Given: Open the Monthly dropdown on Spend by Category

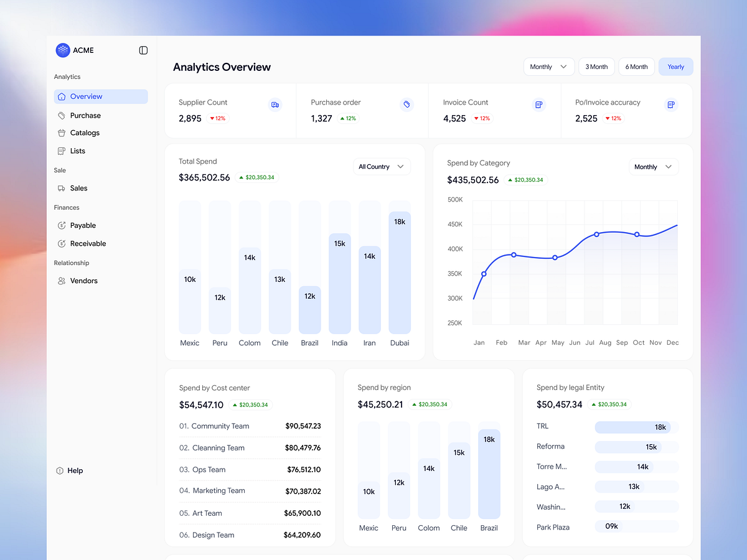Looking at the screenshot, I should tap(653, 167).
